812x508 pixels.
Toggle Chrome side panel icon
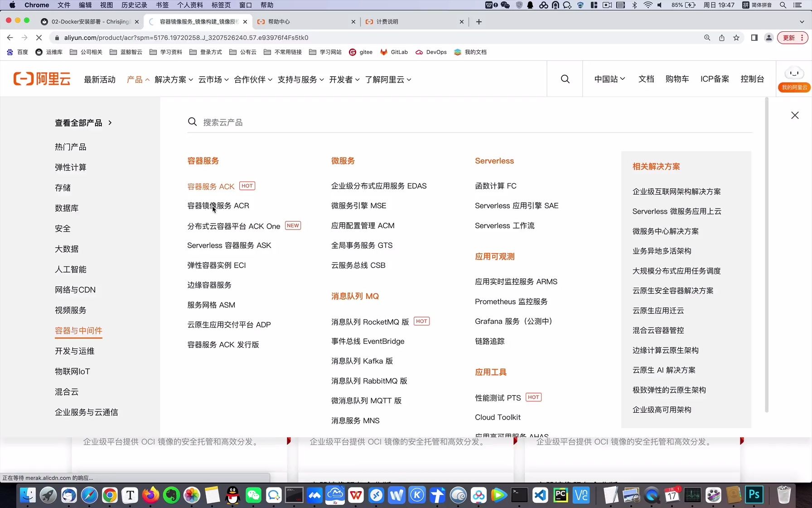(754, 38)
